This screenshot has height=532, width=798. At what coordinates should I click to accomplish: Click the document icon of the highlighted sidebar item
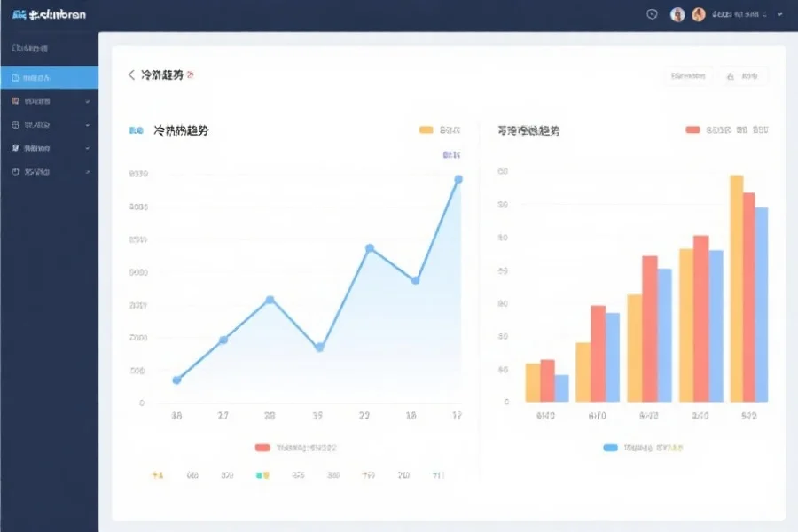pyautogui.click(x=15, y=78)
